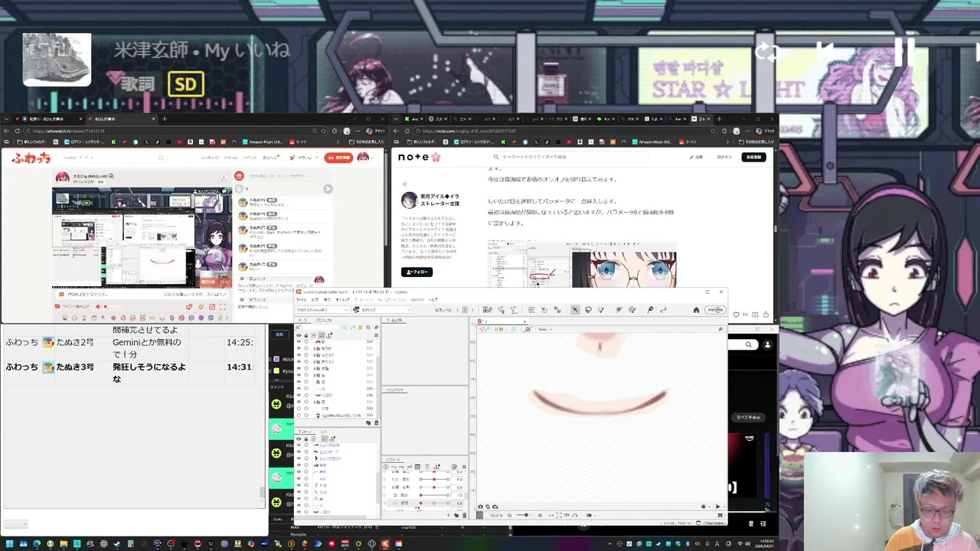Screen dimensions: 980x551
Task: Open the モデリング menu in Live2D menu bar
Action: (x=343, y=299)
